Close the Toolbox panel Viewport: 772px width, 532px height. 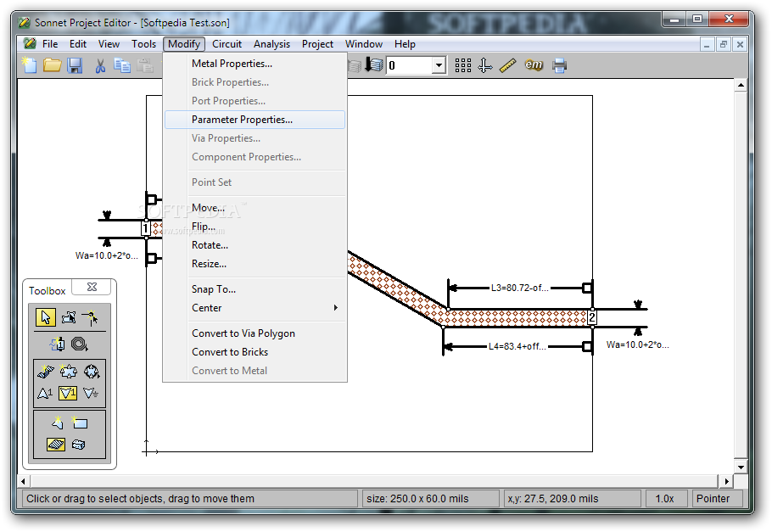[x=92, y=287]
